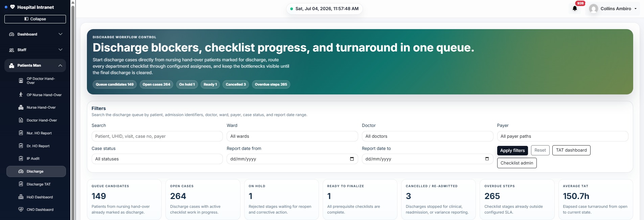Click the Dr. HO Report chart icon
The image size is (644, 220).
(x=21, y=146)
